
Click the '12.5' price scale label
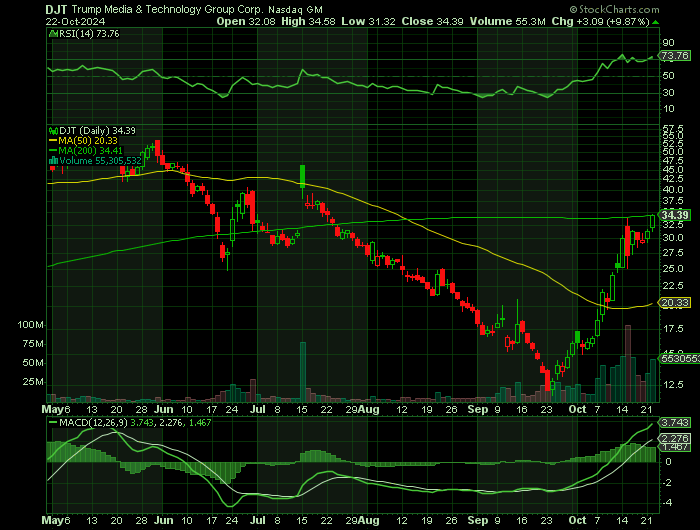coord(673,384)
